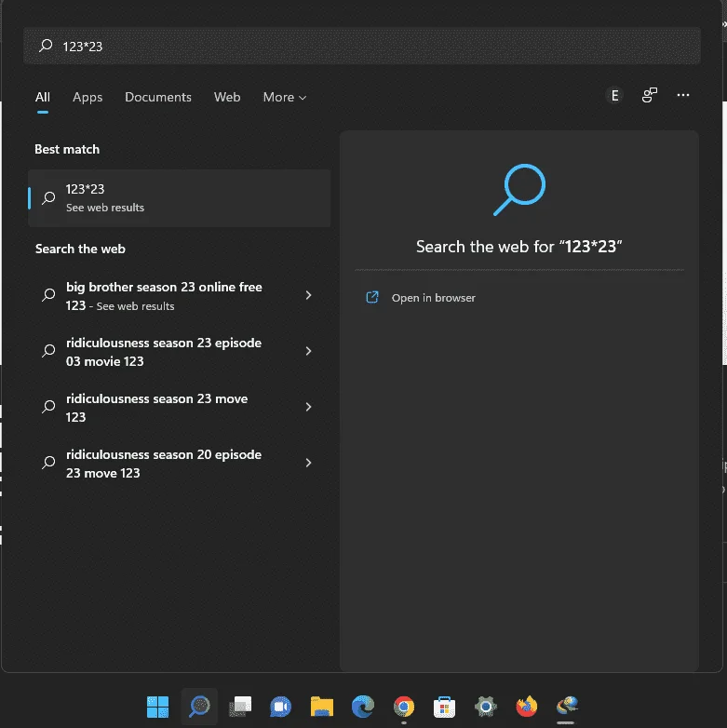Open the account E avatar icon
Viewport: 727px width, 728px height.
coord(614,96)
